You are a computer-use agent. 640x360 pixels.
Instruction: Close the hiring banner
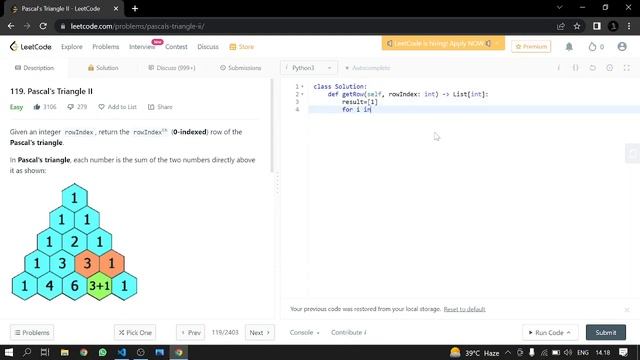497,43
